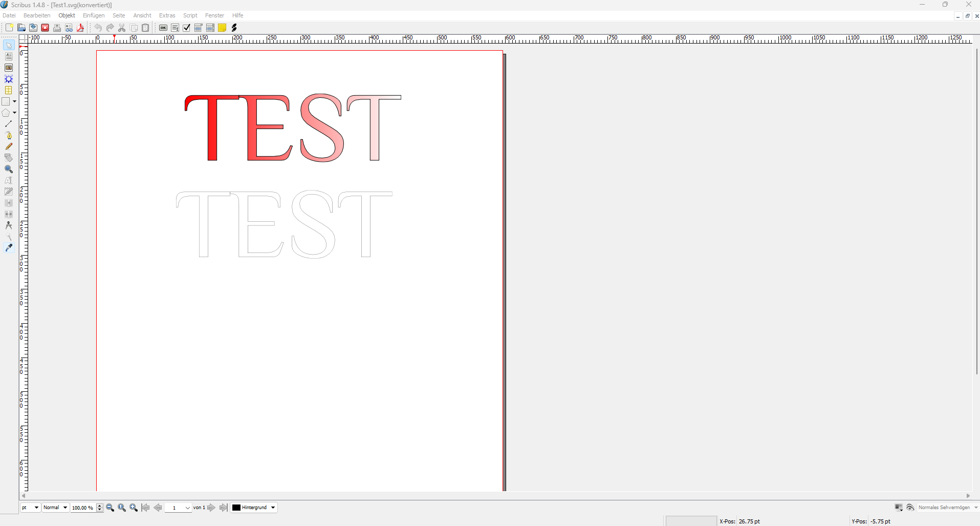Open the Preflight Verifier icon
The width and height of the screenshot is (980, 526).
(x=69, y=28)
